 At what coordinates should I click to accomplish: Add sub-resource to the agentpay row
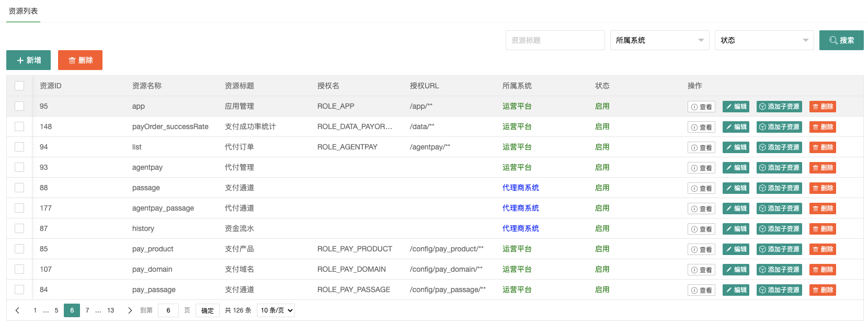[x=779, y=168]
